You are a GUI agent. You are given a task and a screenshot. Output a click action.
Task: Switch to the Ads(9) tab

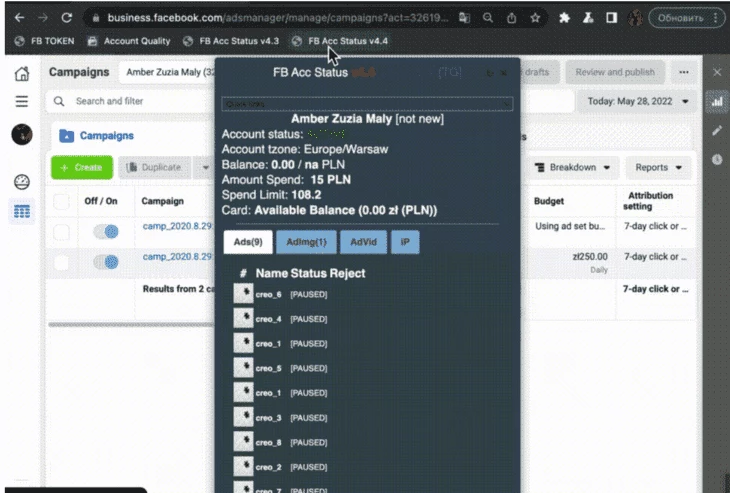pos(248,242)
